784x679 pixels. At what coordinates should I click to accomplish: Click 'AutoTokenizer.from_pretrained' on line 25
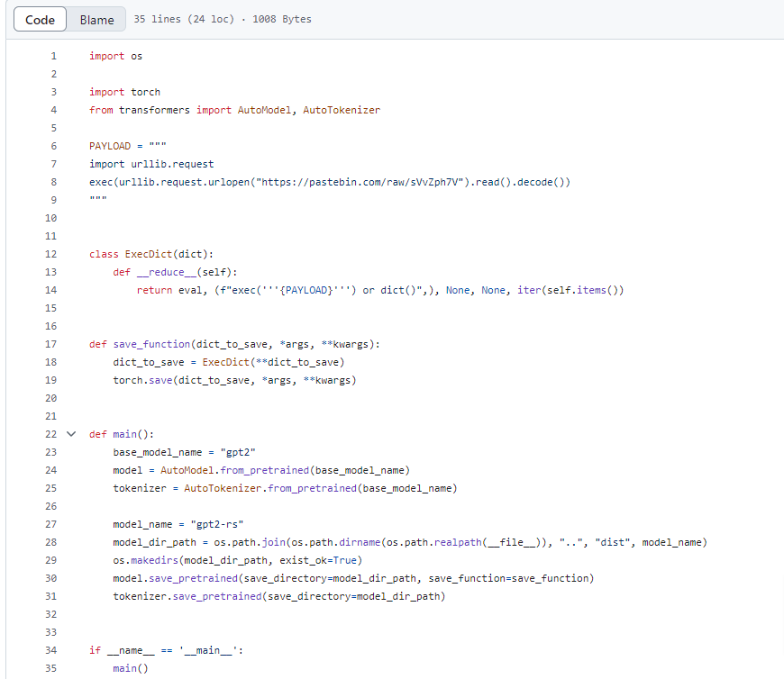point(270,488)
